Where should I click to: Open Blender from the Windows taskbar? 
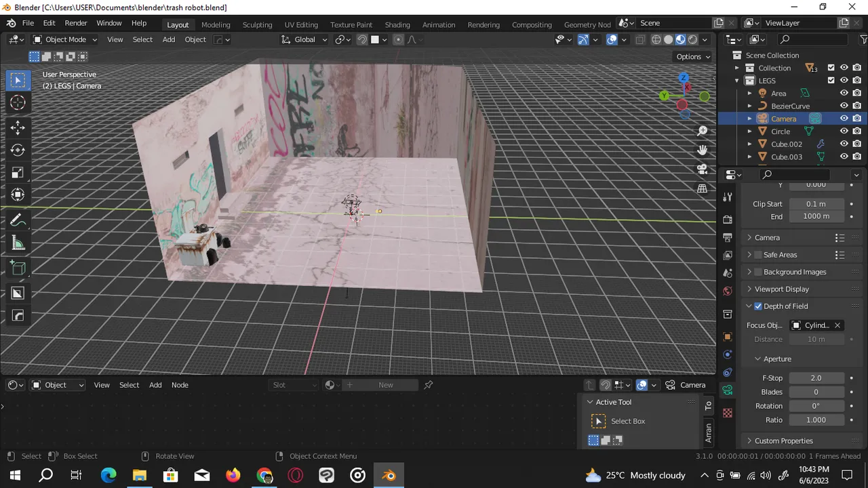(x=389, y=475)
